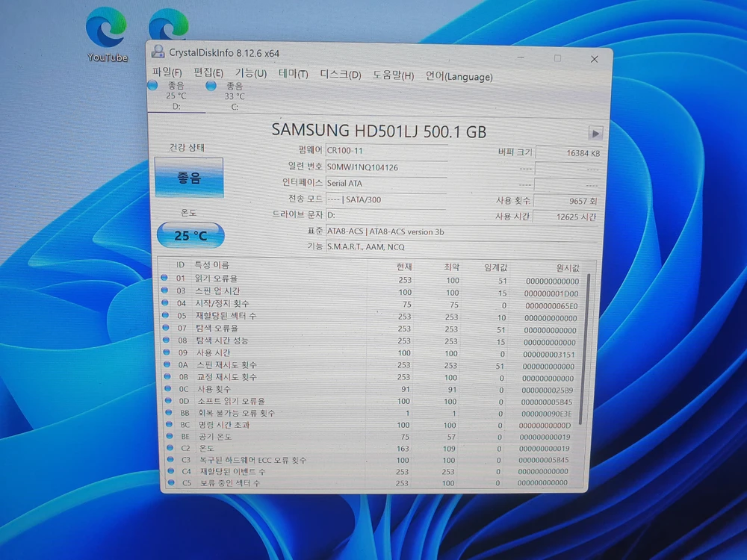Click the buffer size value 16384 KB
This screenshot has height=560, width=747.
click(568, 153)
